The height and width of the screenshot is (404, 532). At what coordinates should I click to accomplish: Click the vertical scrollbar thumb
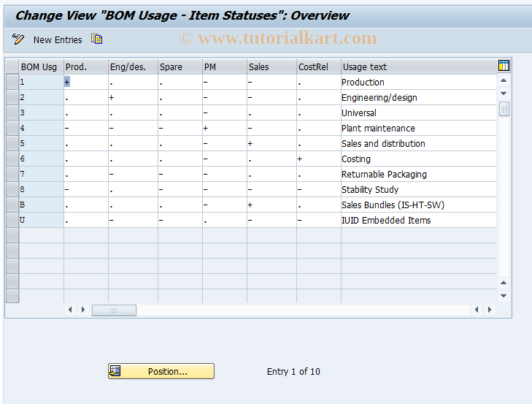point(504,109)
